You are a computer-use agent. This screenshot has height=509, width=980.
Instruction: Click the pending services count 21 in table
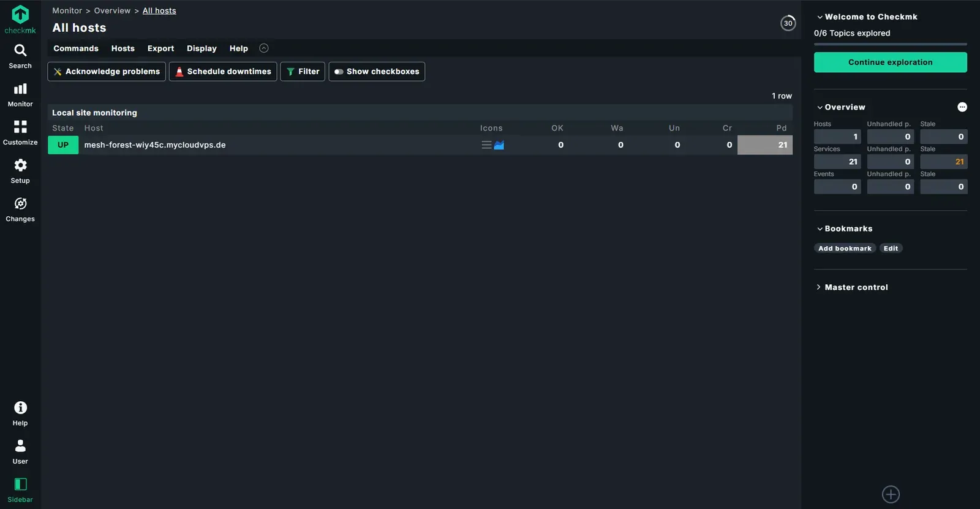[x=765, y=145]
